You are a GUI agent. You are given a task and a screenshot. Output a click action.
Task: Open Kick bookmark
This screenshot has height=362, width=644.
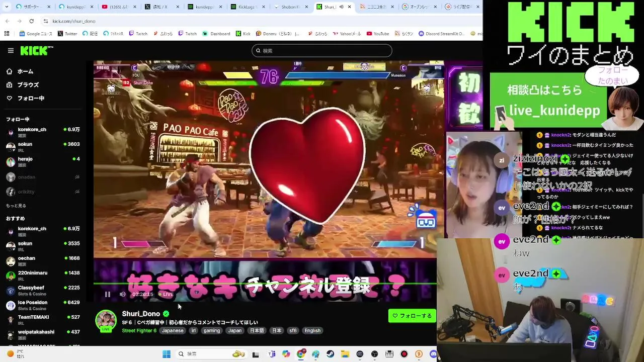coord(243,34)
